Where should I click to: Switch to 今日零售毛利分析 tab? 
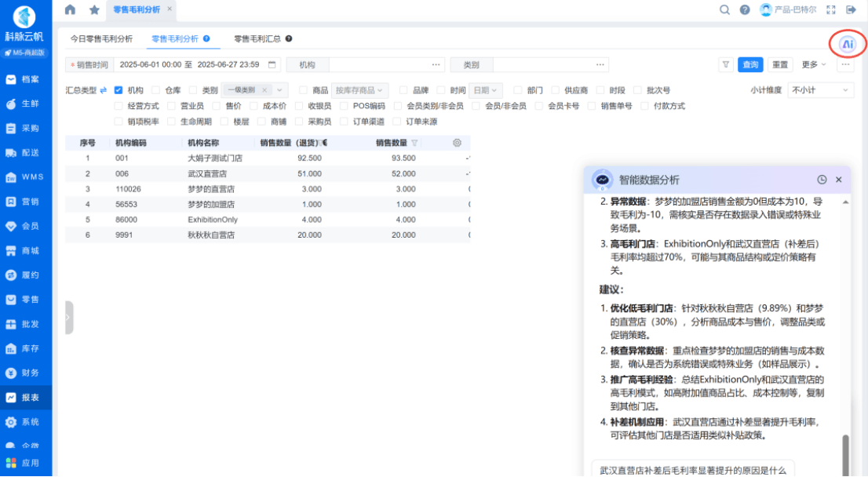(x=101, y=38)
